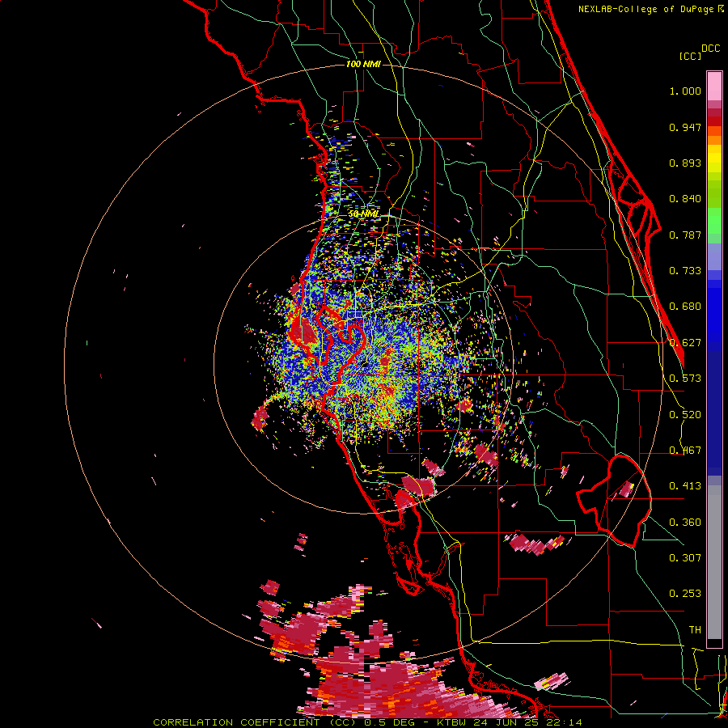Click the 100 NMI range ring label
This screenshot has width=728, height=728.
tap(363, 64)
